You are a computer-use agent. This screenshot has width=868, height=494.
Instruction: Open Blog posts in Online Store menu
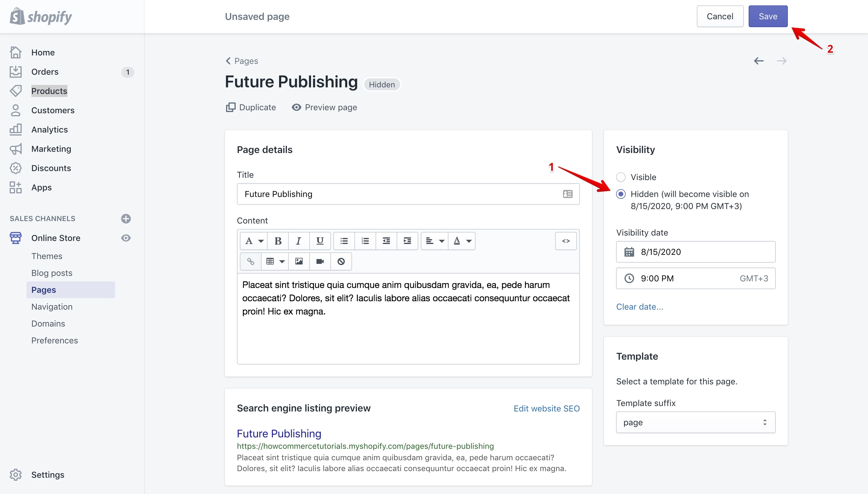pyautogui.click(x=52, y=273)
